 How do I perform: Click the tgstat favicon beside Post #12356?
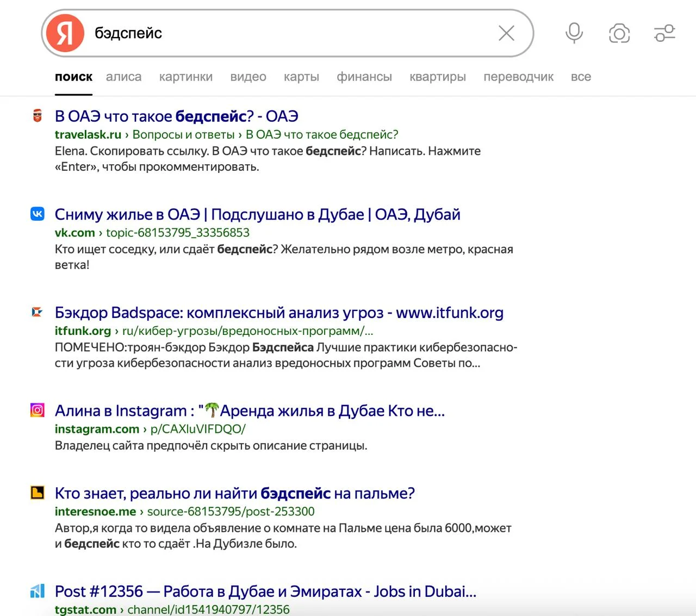(x=37, y=591)
